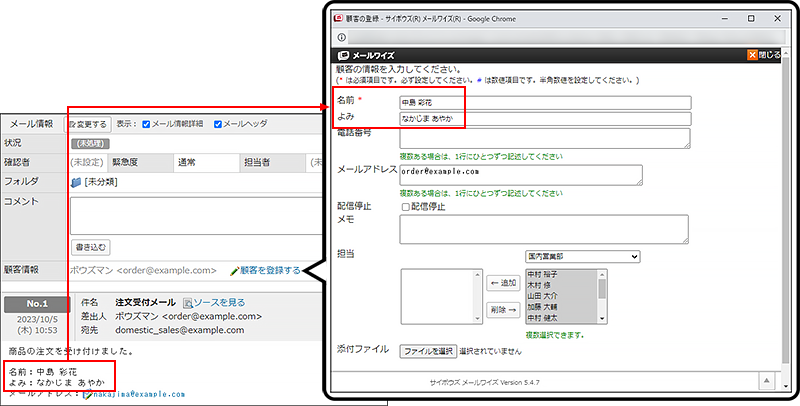Screen dimensions: 800x406
Task: Click the source view icon beside ソースを見る
Action: [x=187, y=303]
